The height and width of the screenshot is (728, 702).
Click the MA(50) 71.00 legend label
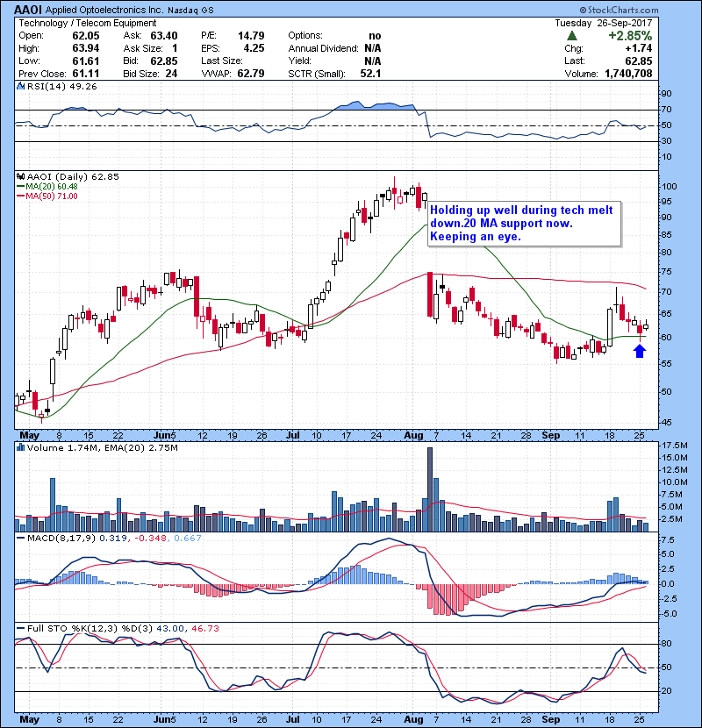52,196
